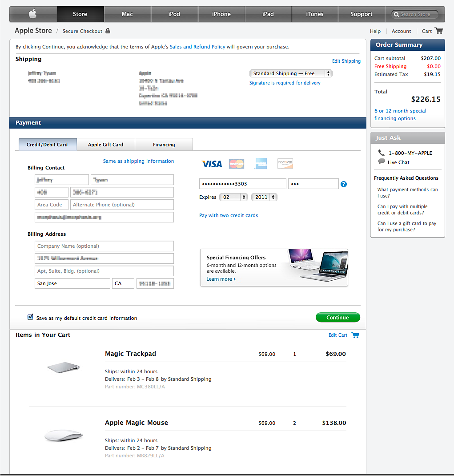Click Signature is required for delivery link
454x476 pixels.
click(x=285, y=83)
